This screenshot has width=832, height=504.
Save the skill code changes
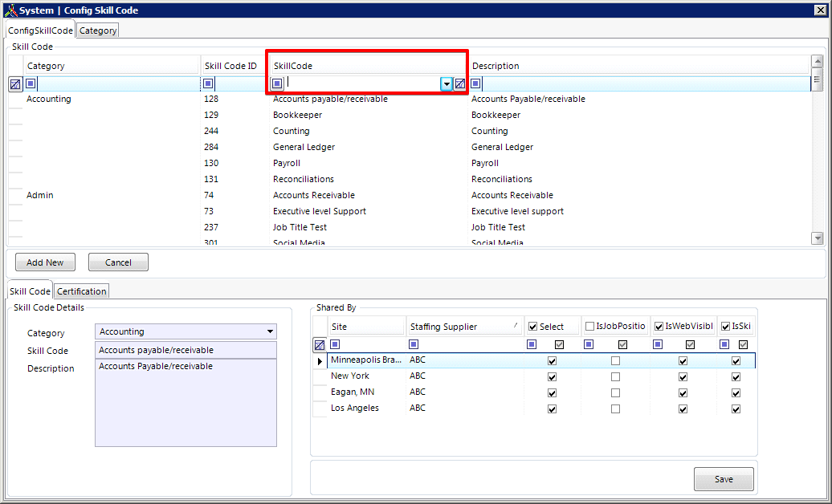pyautogui.click(x=724, y=479)
